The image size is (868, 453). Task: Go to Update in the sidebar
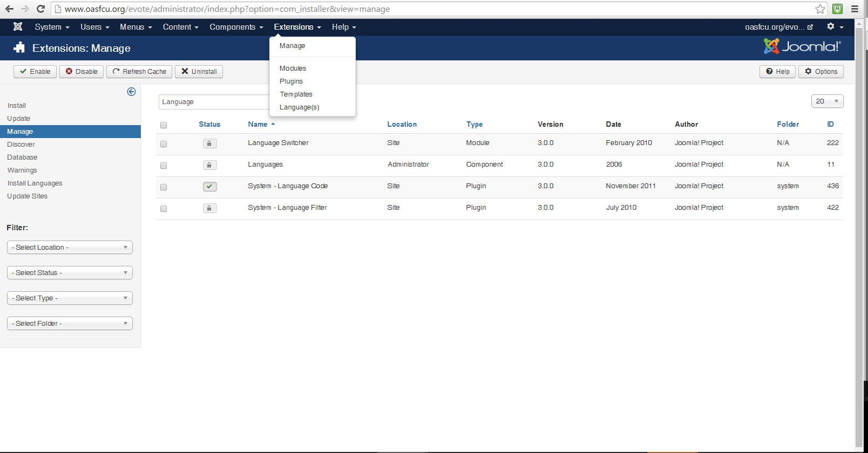pos(19,119)
